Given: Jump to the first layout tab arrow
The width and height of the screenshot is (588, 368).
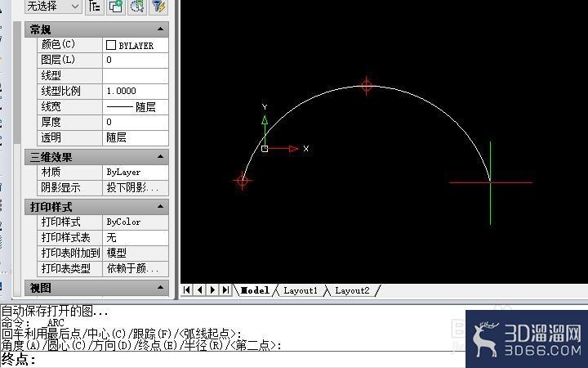Looking at the screenshot, I should tap(187, 289).
